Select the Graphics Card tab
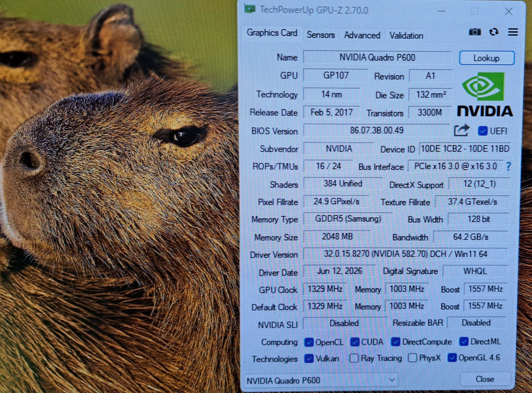Image resolution: width=532 pixels, height=393 pixels. 272,33
